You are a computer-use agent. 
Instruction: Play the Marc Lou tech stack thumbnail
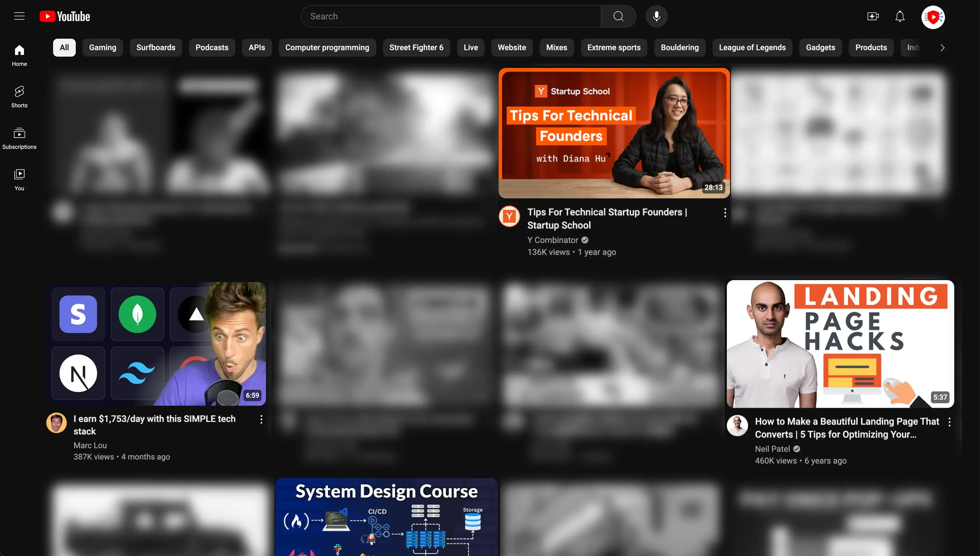[157, 344]
